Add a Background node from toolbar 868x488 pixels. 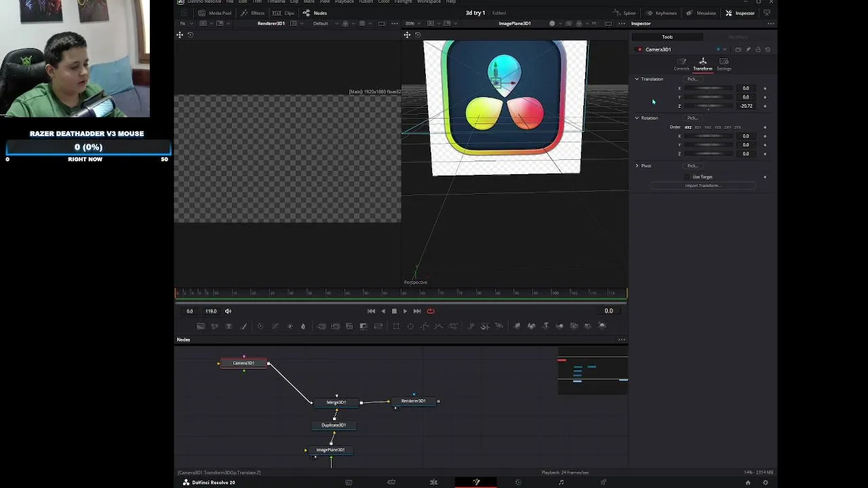201,326
